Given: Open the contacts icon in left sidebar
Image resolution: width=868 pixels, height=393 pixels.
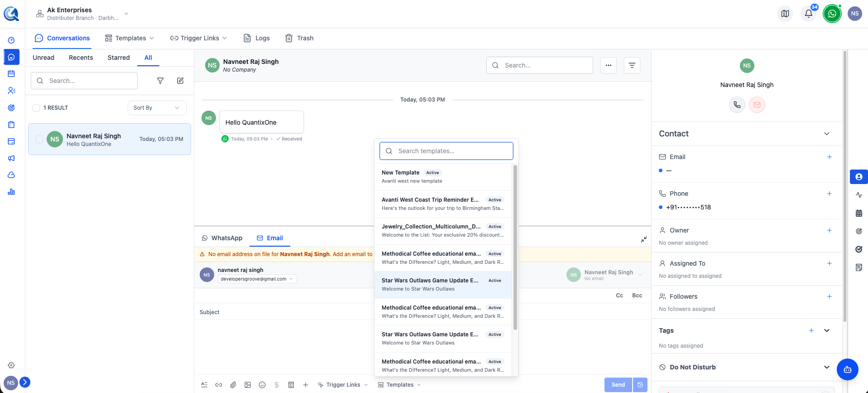Looking at the screenshot, I should (11, 91).
